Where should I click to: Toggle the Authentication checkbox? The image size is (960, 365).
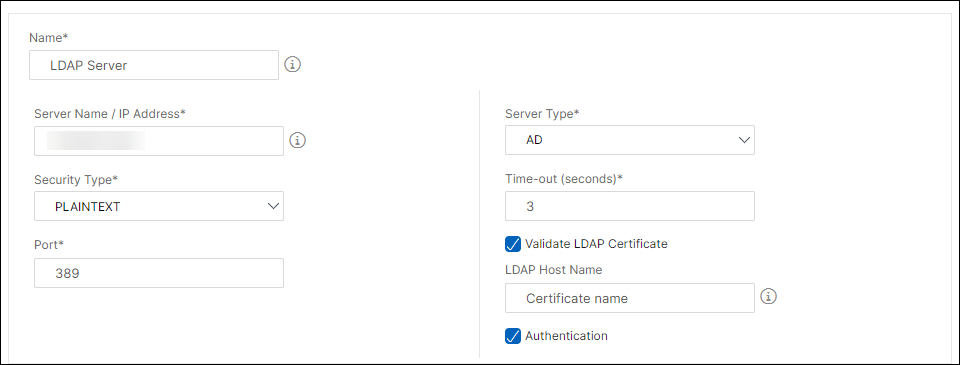point(512,336)
